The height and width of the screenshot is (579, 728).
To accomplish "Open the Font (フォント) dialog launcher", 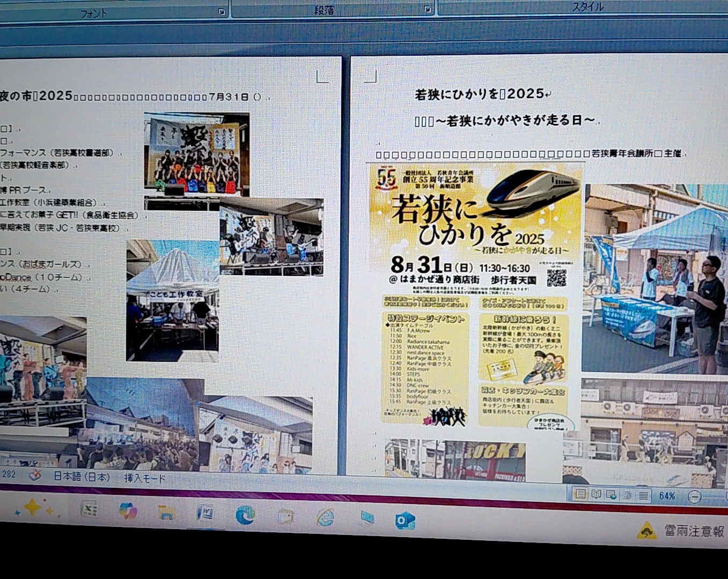I will (222, 11).
